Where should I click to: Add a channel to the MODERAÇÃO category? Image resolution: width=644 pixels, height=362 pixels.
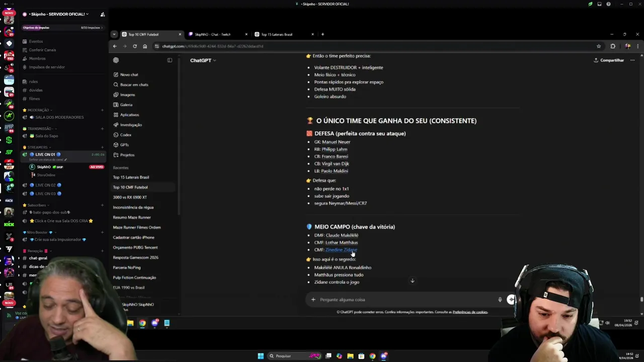point(102,110)
